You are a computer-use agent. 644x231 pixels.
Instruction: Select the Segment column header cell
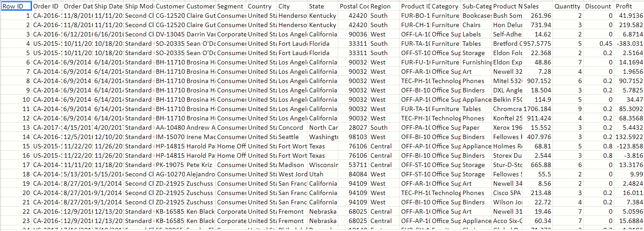(231, 6)
